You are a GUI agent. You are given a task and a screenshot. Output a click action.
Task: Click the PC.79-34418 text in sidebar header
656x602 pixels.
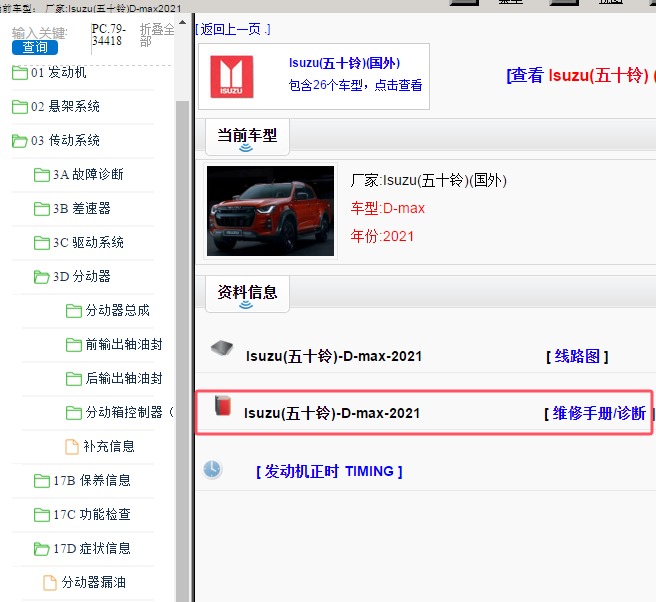[x=108, y=35]
